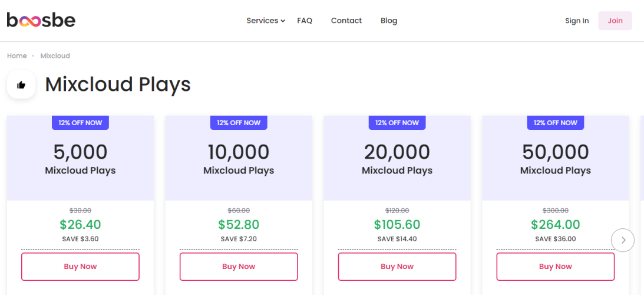Click the boosbe logo
Image resolution: width=644 pixels, height=295 pixels.
(x=41, y=21)
